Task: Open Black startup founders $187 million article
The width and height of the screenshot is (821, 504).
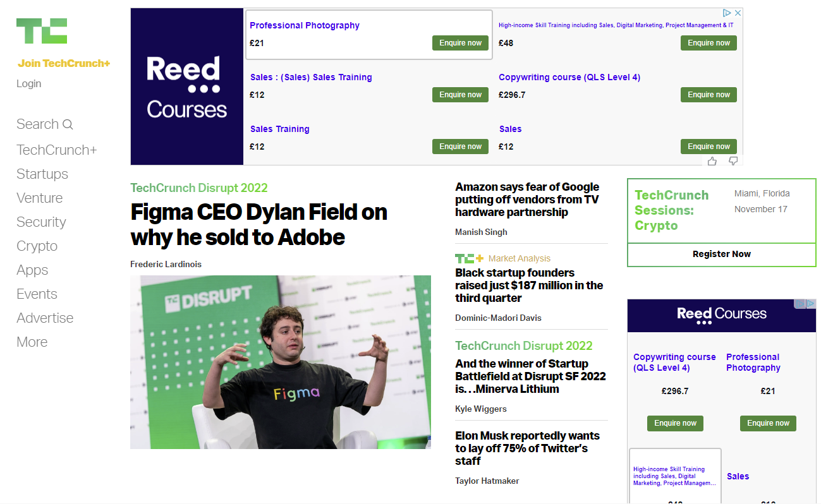Action: click(x=529, y=285)
